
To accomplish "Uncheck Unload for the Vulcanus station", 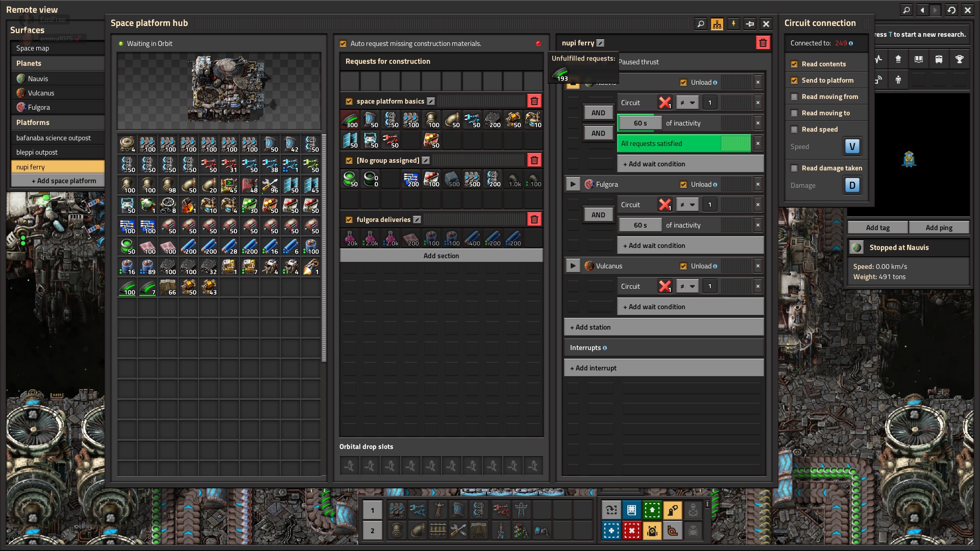I will [683, 266].
